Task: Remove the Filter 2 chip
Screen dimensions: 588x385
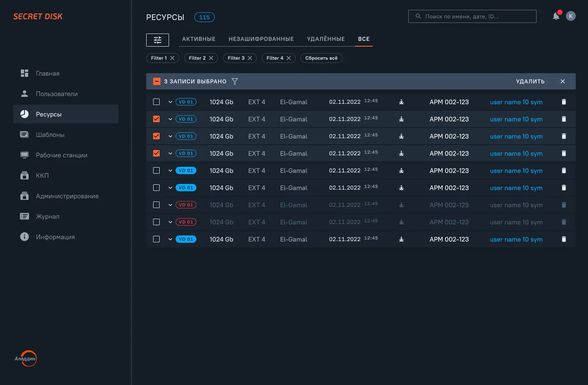Action: coord(211,58)
